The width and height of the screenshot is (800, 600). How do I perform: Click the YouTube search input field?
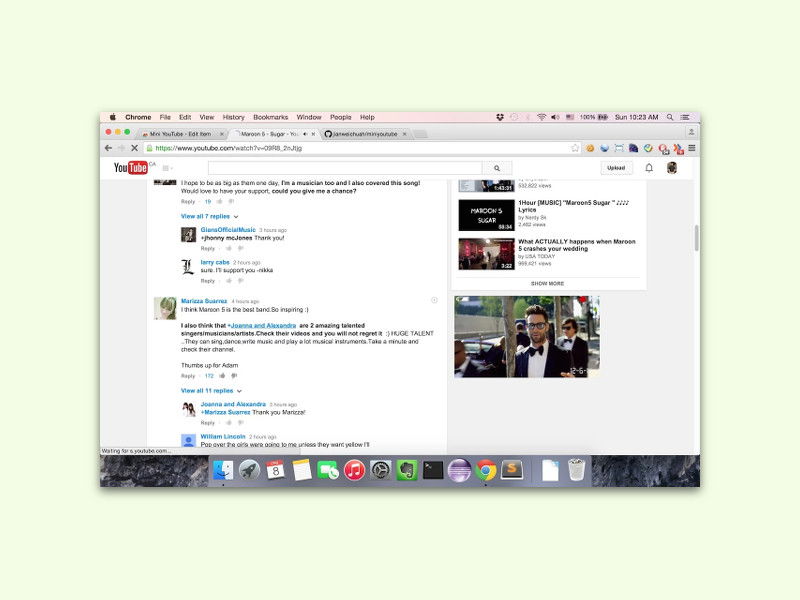pyautogui.click(x=345, y=168)
